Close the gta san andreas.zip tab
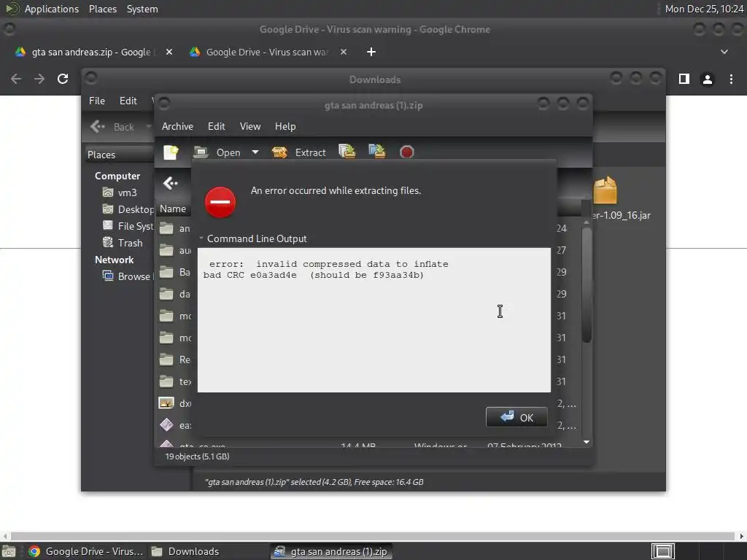 (x=169, y=52)
